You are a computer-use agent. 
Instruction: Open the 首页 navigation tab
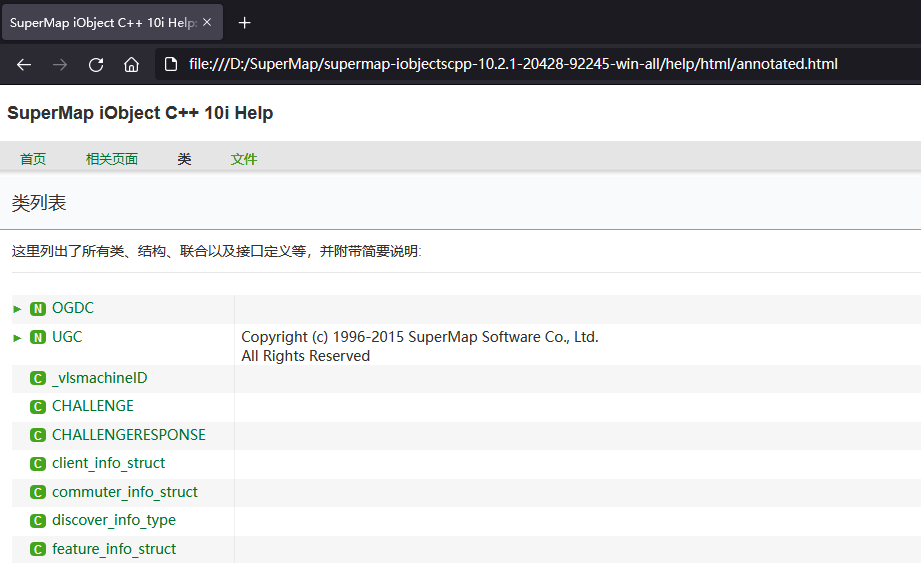point(33,159)
